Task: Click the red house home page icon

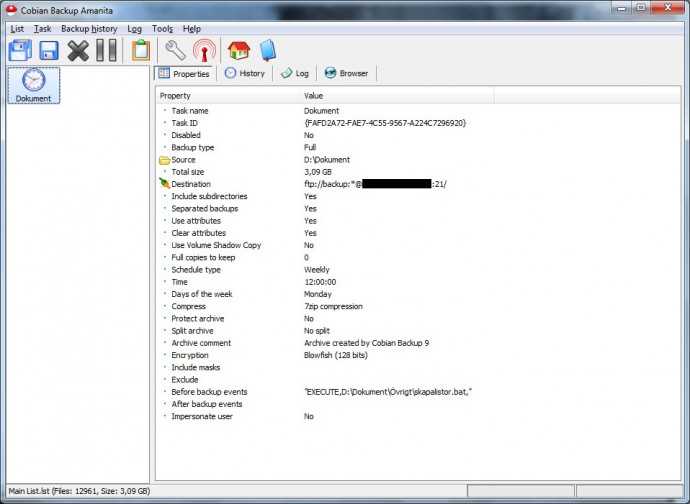Action: click(239, 50)
